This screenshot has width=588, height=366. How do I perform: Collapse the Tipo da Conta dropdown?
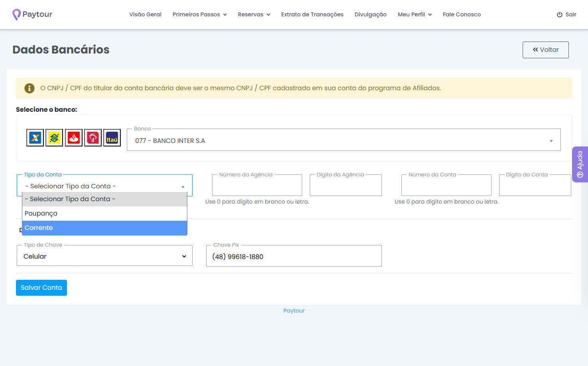(104, 186)
